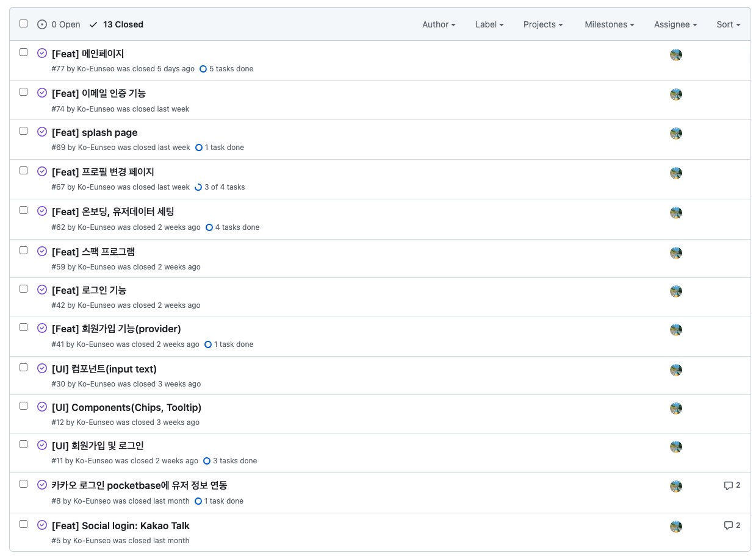Select checkbox for Social login: Kakao Talk issue
Screen dimensions: 756x556
23,524
